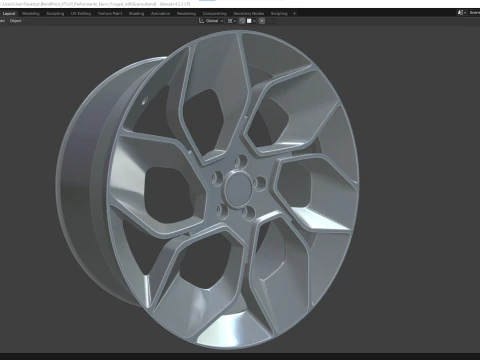Select the wheel rim model in viewport
This screenshot has height=360, width=480.
[x=207, y=189]
